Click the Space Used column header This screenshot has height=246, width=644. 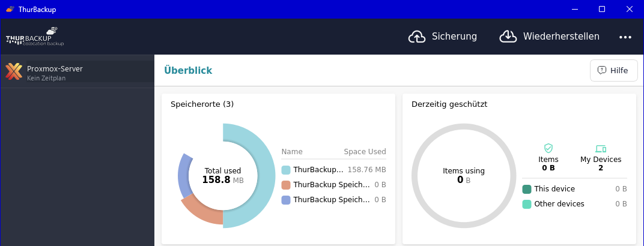pyautogui.click(x=365, y=152)
